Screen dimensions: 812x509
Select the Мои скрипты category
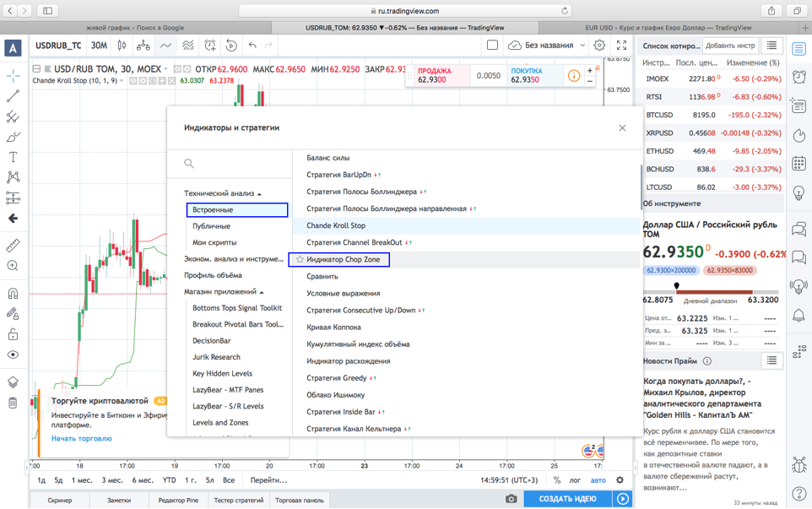214,242
